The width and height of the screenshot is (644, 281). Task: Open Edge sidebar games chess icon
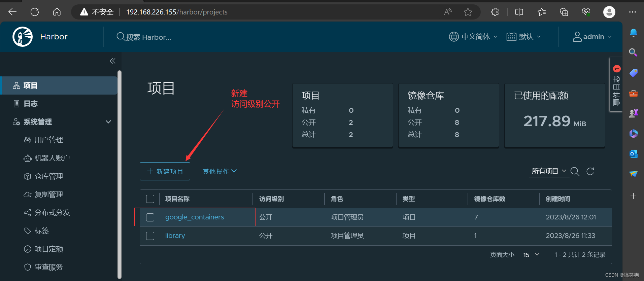(633, 113)
